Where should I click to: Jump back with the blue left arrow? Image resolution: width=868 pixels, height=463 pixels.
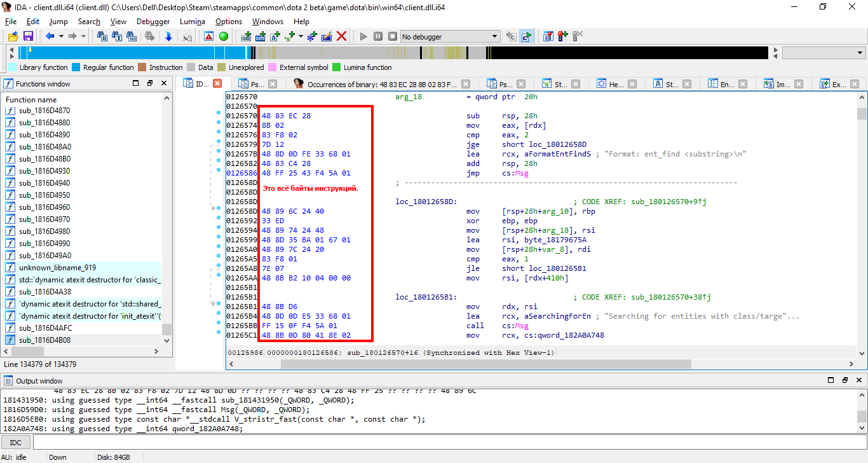pyautogui.click(x=50, y=36)
